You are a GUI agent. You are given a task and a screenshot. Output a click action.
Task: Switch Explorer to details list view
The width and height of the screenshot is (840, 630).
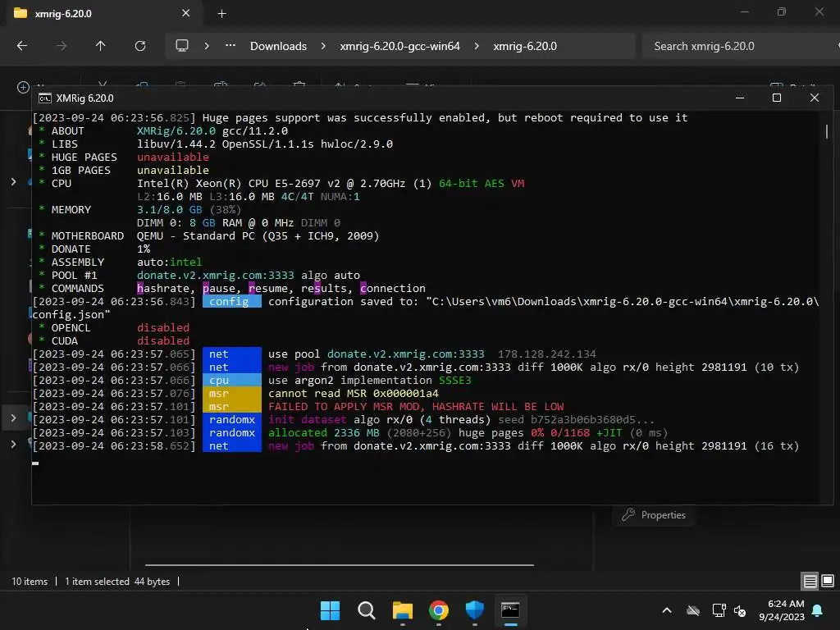(810, 581)
